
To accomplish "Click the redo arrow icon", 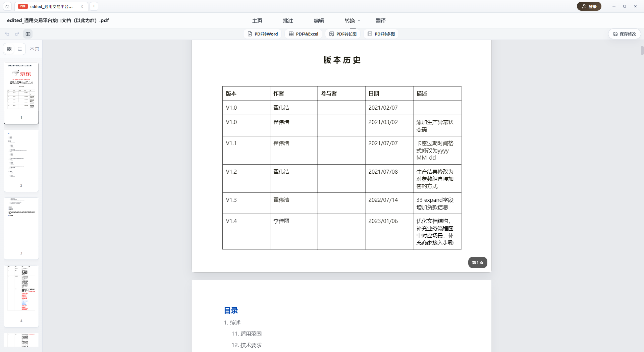I will pos(17,34).
